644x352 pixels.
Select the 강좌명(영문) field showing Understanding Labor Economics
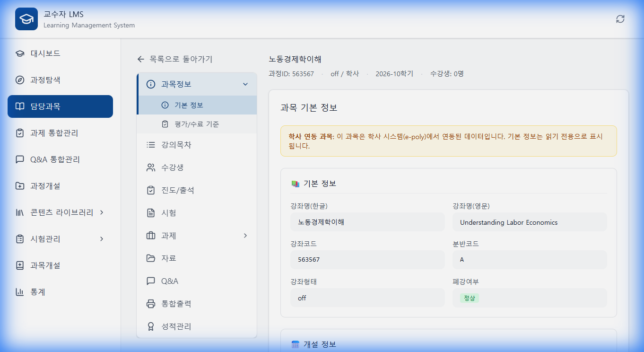click(529, 222)
